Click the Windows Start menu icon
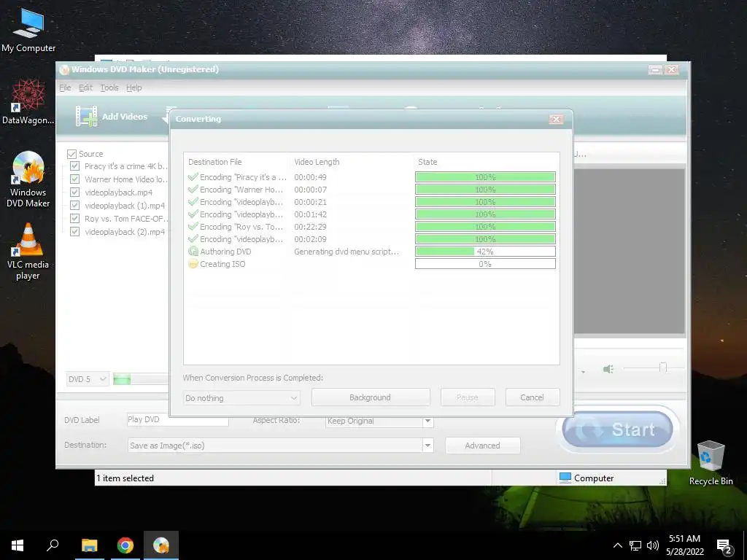The height and width of the screenshot is (560, 747). [x=18, y=545]
